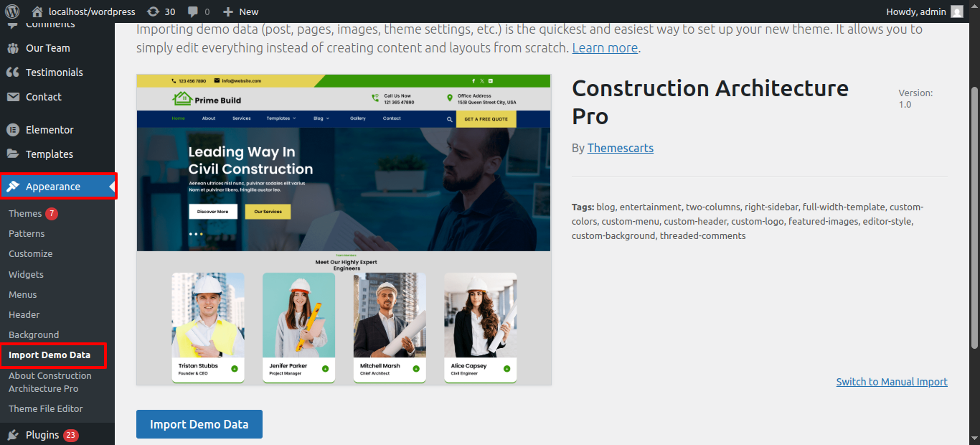Open the Elementor sidebar icon

tap(13, 130)
